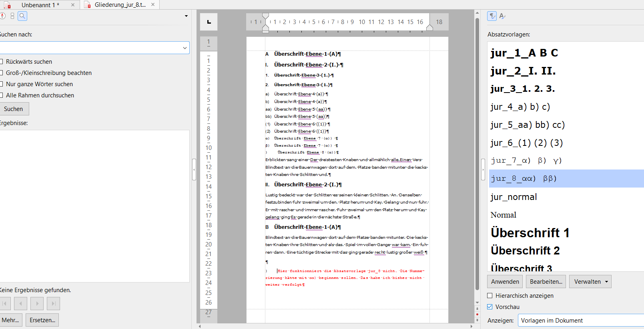The image size is (644, 329).
Task: Open the search tab magnifier icon
Action: [x=22, y=16]
